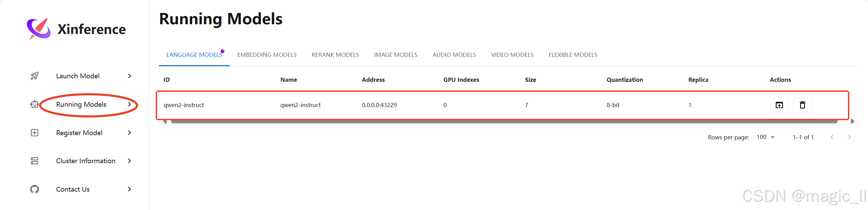868x210 pixels.
Task: Click the GPU index value 0 cell
Action: [445, 105]
